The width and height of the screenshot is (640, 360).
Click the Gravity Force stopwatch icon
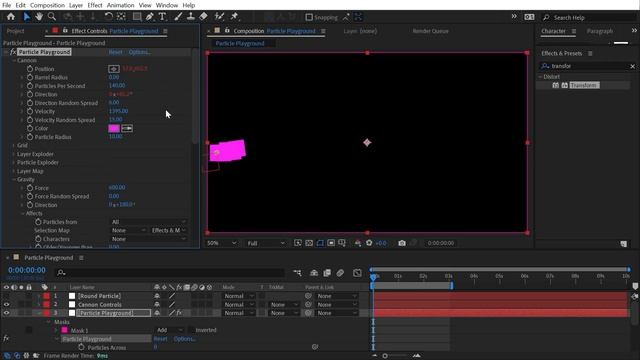coord(30,188)
